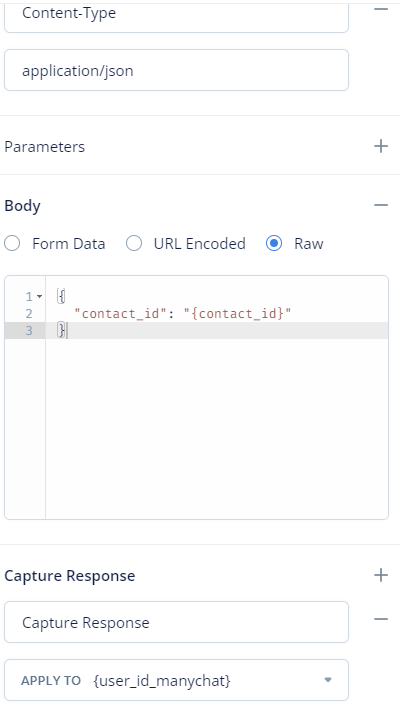Click line 2 of the JSON body editor
This screenshot has width=400, height=711.
[x=217, y=313]
